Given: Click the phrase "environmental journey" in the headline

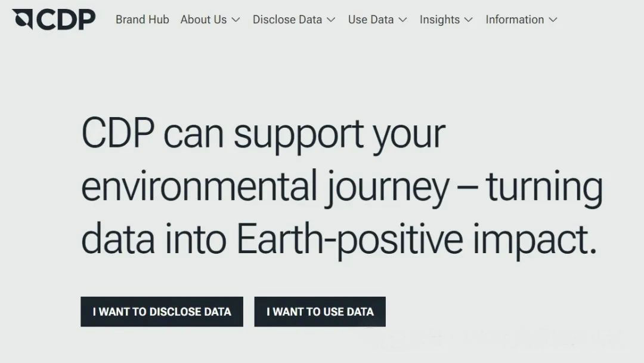Looking at the screenshot, I should pyautogui.click(x=265, y=187).
